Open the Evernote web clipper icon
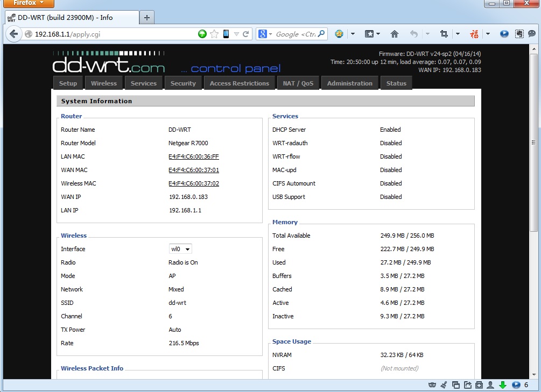The image size is (541, 392). [519, 33]
